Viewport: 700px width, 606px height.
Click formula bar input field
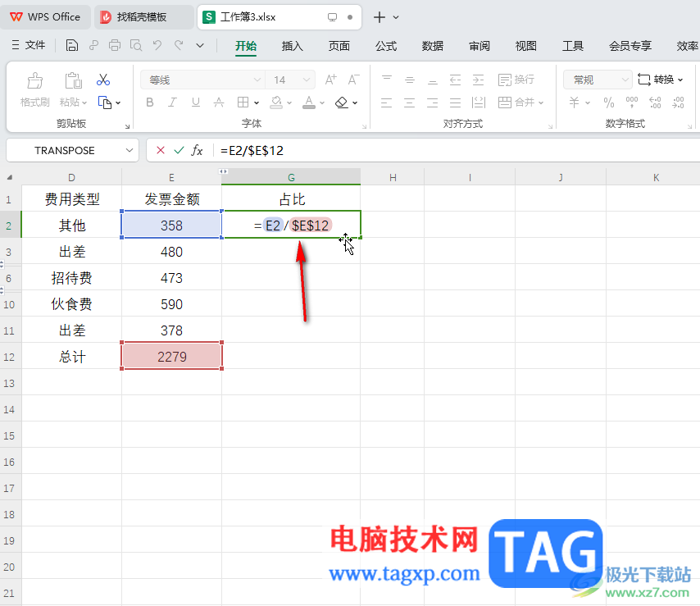[457, 151]
